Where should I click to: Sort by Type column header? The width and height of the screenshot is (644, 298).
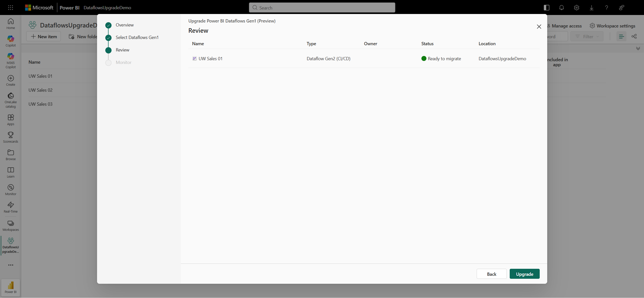coord(311,43)
